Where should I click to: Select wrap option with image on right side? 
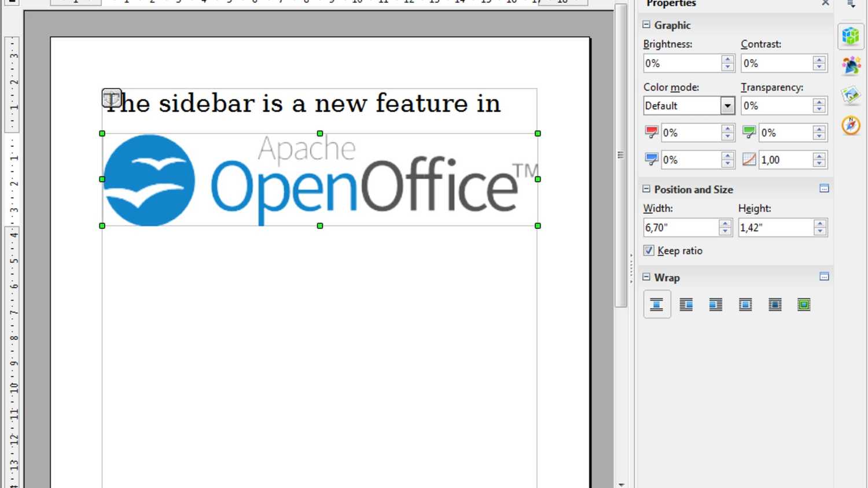tap(686, 305)
